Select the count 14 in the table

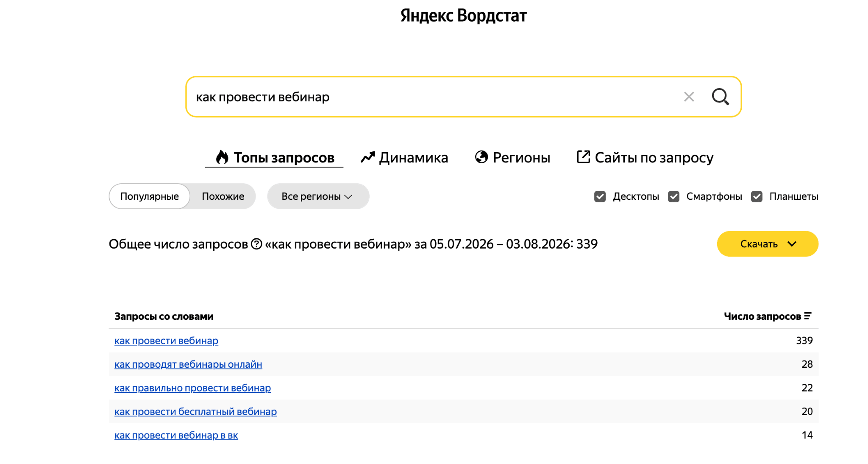[807, 435]
